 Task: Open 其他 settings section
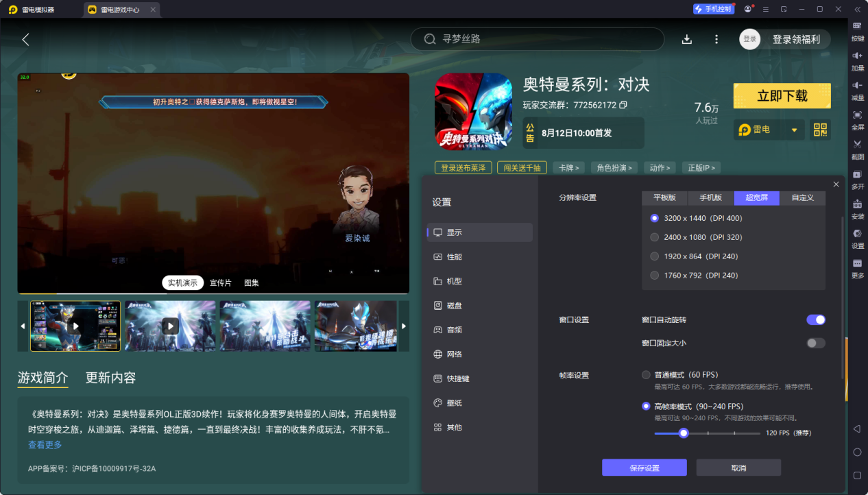click(x=479, y=427)
